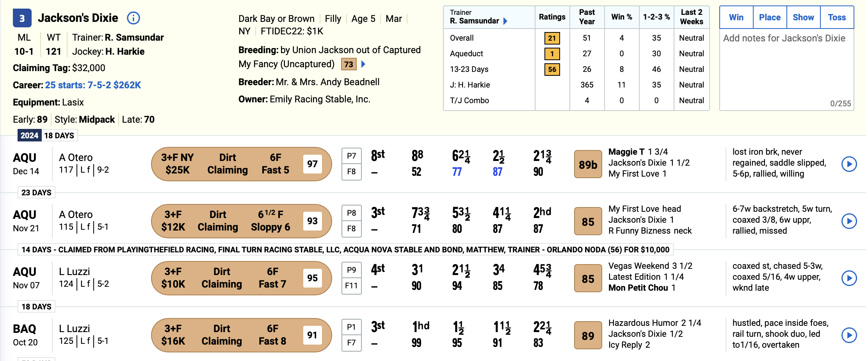Viewport: 868px width, 361px height.
Task: Mark horse as Show pick
Action: click(x=803, y=17)
